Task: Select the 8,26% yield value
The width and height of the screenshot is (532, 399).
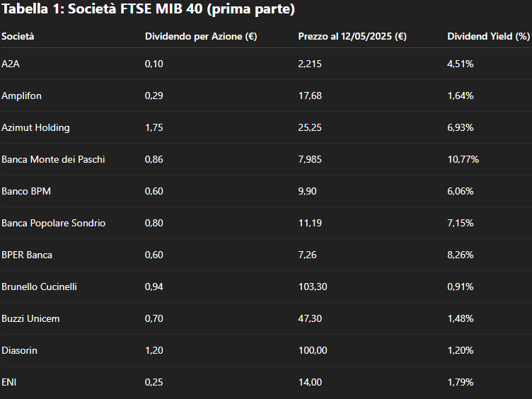Action: (461, 255)
